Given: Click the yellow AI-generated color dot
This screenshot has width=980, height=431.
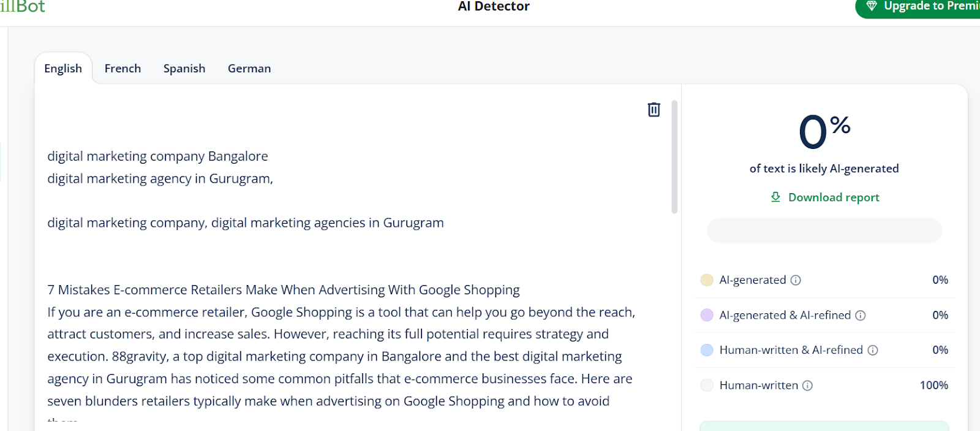Looking at the screenshot, I should 707,280.
